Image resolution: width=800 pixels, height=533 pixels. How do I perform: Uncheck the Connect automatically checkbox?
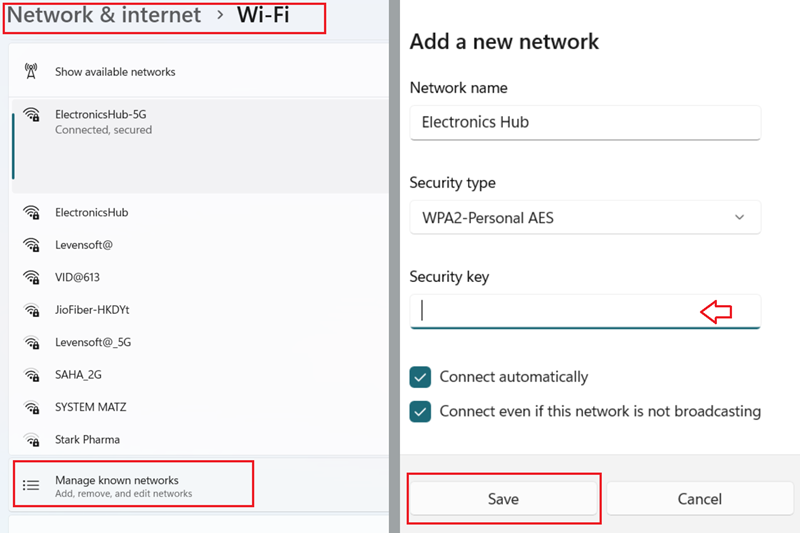point(420,377)
